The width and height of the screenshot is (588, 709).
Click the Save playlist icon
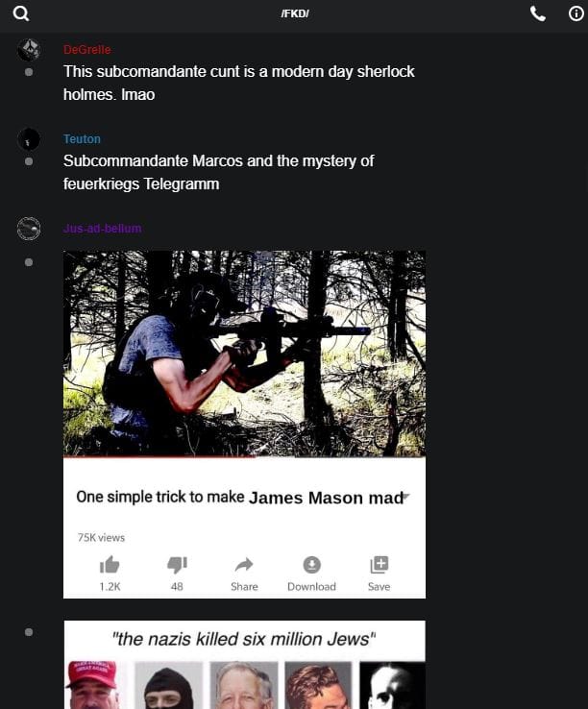[x=380, y=565]
